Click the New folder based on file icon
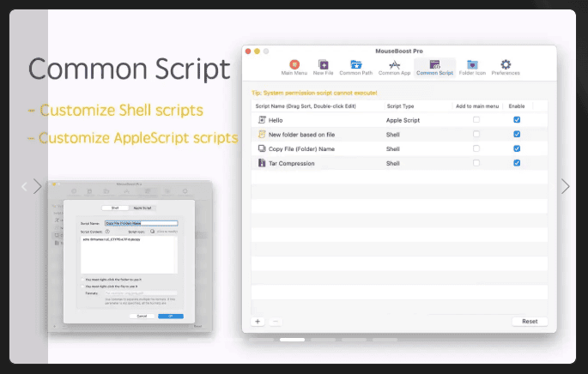Image resolution: width=588 pixels, height=374 pixels. pyautogui.click(x=262, y=134)
